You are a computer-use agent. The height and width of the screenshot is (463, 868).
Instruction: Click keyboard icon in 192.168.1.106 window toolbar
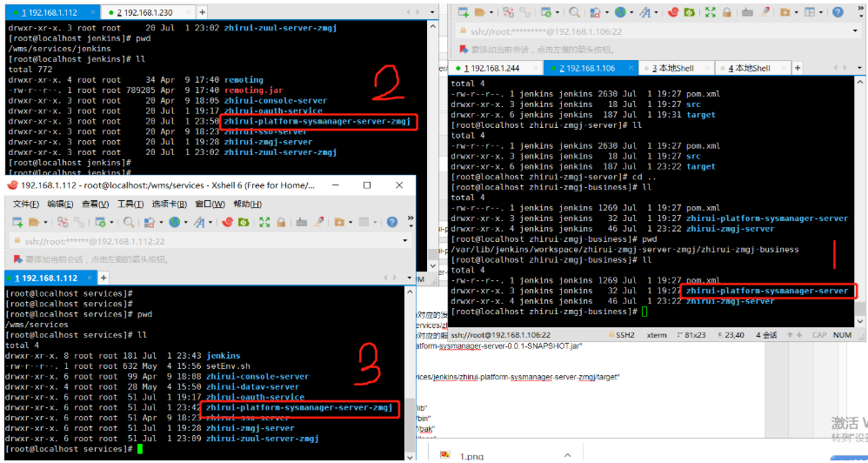tap(748, 11)
